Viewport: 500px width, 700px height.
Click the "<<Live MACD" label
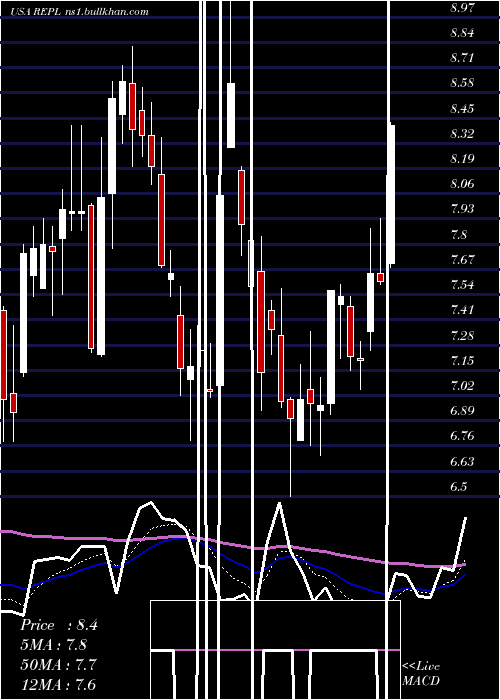[421, 673]
